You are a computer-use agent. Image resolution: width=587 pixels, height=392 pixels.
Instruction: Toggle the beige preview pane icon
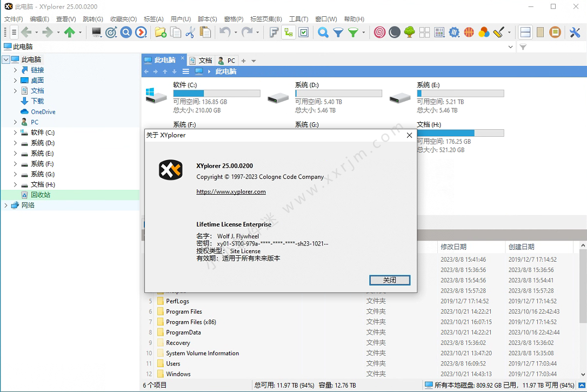(540, 32)
